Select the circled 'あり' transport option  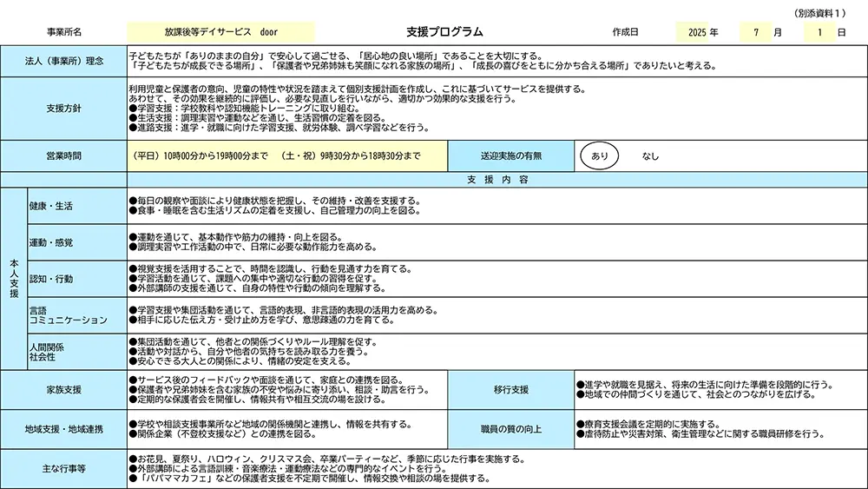pos(599,156)
